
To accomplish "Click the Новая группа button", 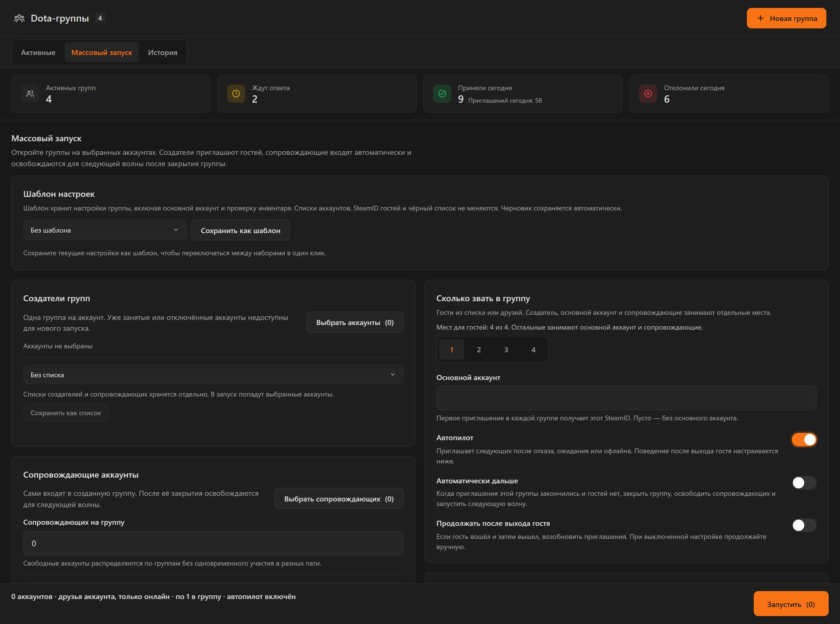I will pos(786,18).
